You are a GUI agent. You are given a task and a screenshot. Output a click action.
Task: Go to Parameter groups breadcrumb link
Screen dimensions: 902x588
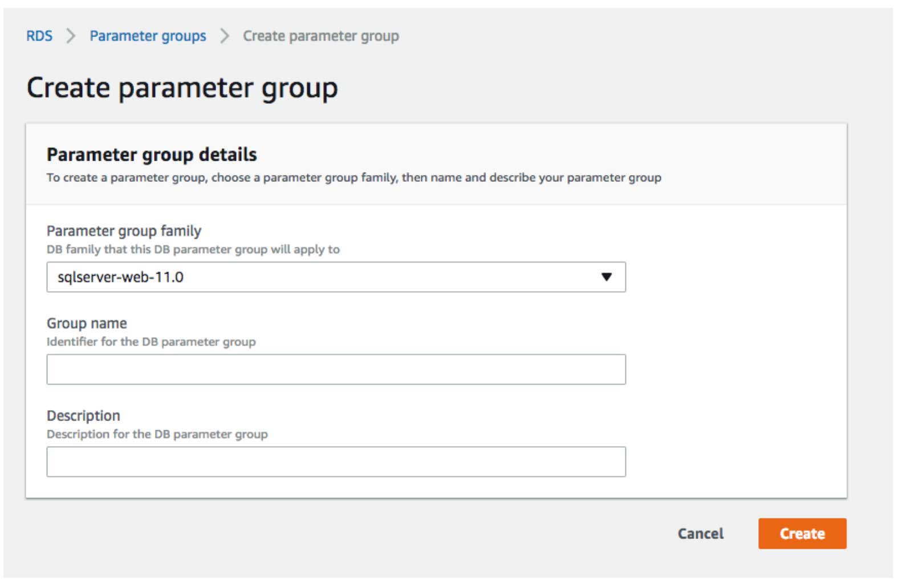148,36
